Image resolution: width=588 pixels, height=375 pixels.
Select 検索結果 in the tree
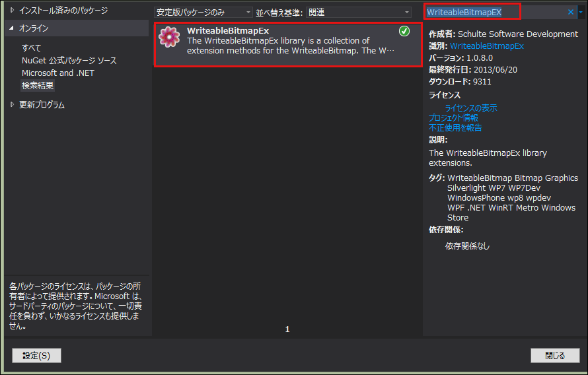38,85
